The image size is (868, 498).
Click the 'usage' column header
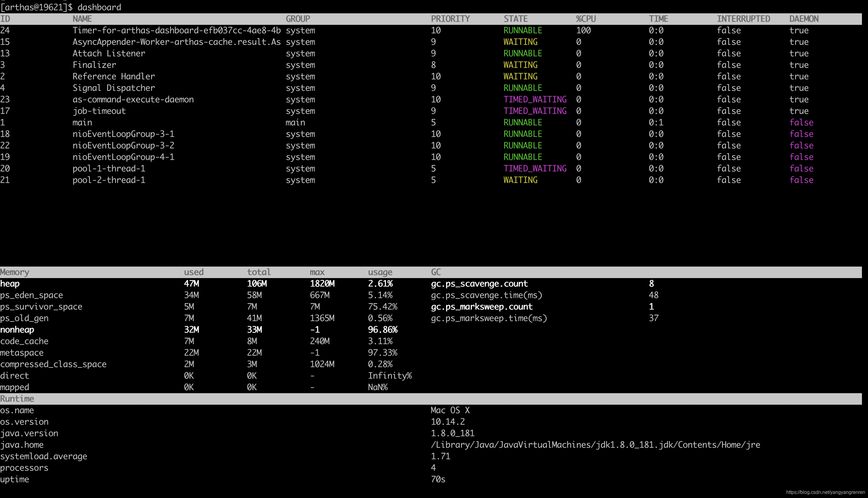point(380,272)
